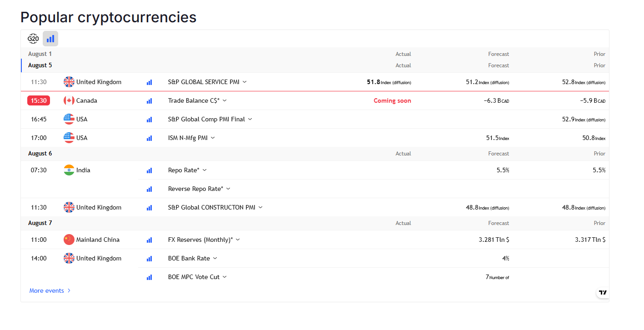Expand BOE Bank Rate event chevron
644x330 pixels.
tap(215, 258)
